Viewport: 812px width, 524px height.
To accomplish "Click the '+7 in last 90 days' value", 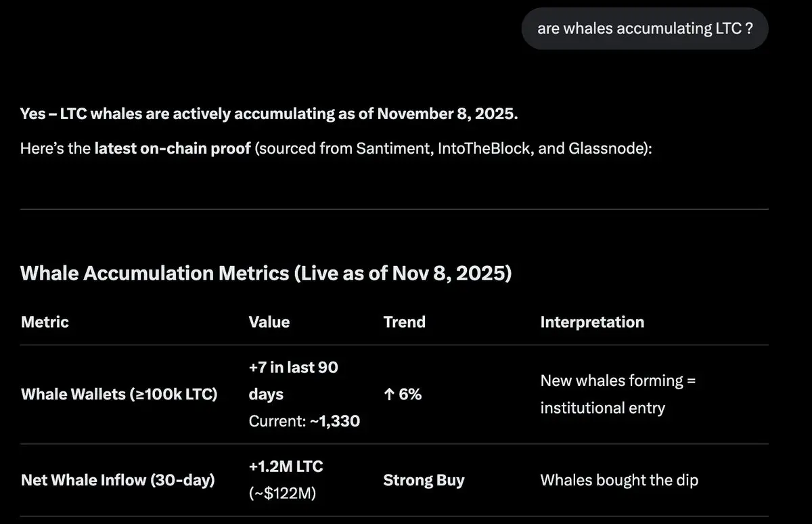I will click(x=294, y=380).
